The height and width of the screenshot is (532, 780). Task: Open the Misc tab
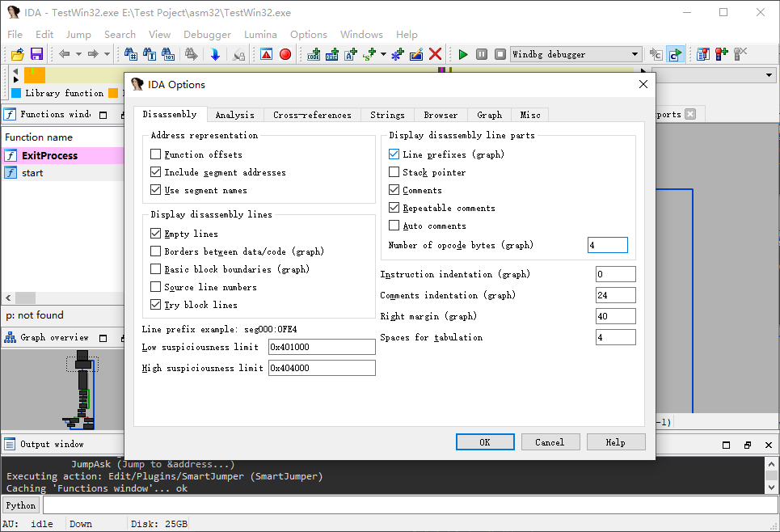(530, 115)
